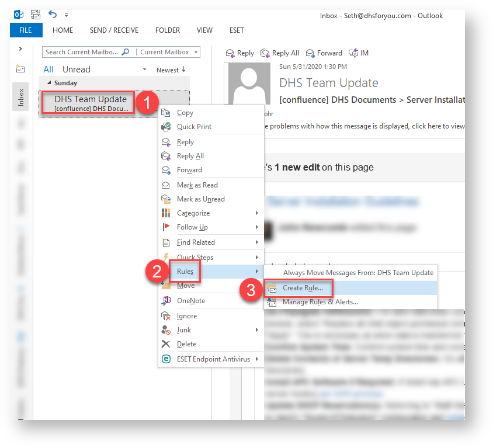Click the Reply icon in reading pane
The height and width of the screenshot is (448, 493).
pos(230,53)
